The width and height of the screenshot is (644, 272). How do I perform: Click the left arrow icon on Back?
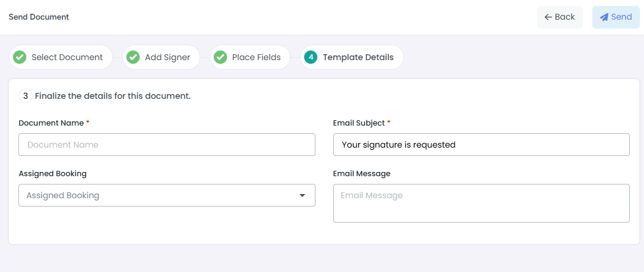pos(548,17)
